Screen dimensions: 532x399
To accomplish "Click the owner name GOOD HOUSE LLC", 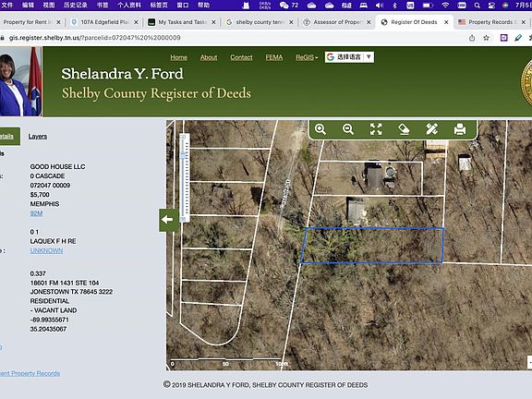I will point(57,166).
